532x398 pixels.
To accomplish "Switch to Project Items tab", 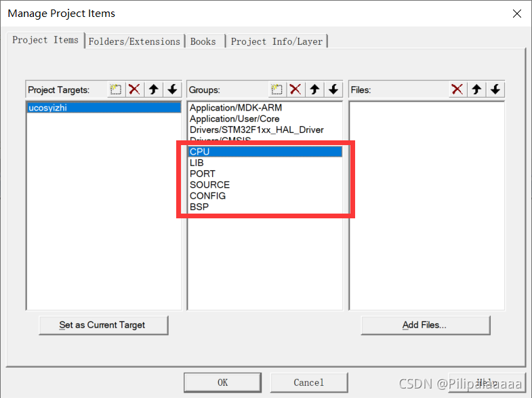I will pyautogui.click(x=45, y=40).
